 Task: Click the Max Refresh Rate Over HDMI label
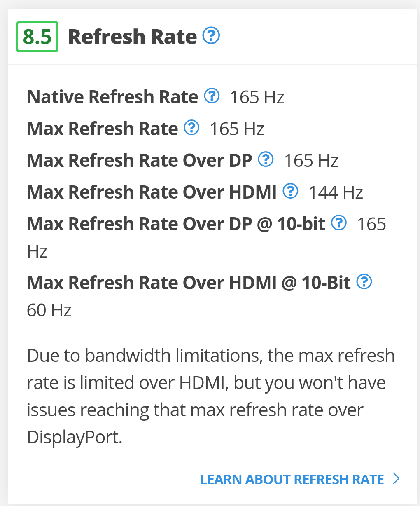[152, 192]
